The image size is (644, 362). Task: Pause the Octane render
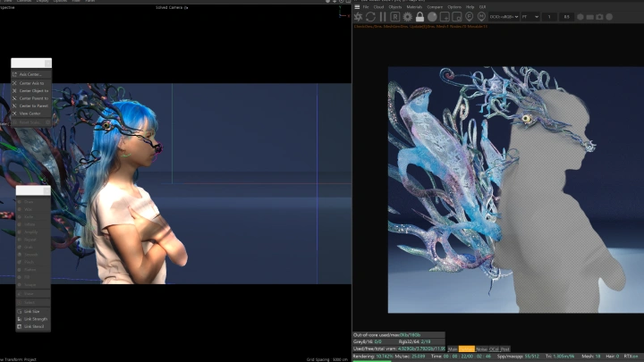coord(384,17)
